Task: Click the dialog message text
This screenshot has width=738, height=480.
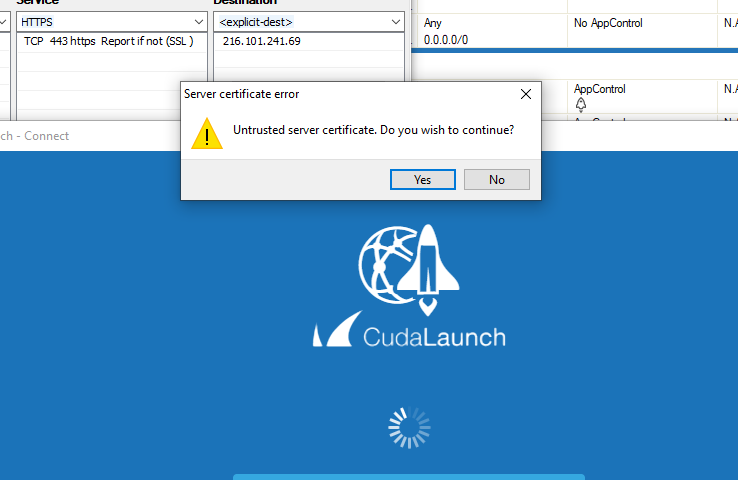Action: 373,130
